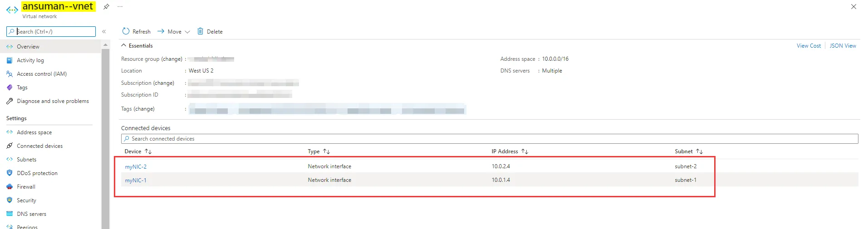Open Subnets settings
The height and width of the screenshot is (229, 868).
[27, 160]
